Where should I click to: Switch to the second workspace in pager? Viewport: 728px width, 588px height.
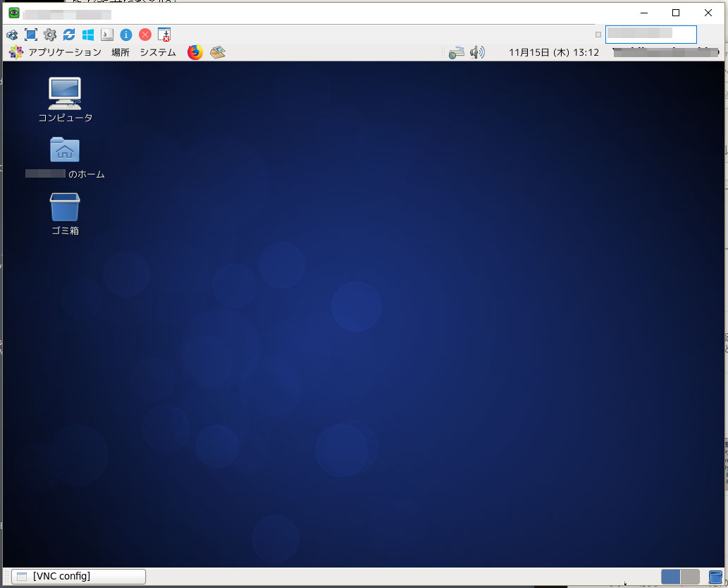690,577
